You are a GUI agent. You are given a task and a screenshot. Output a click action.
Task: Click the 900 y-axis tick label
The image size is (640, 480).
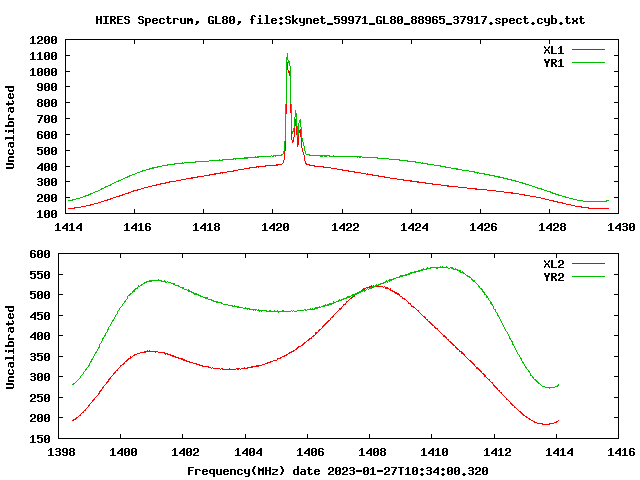click(x=47, y=87)
